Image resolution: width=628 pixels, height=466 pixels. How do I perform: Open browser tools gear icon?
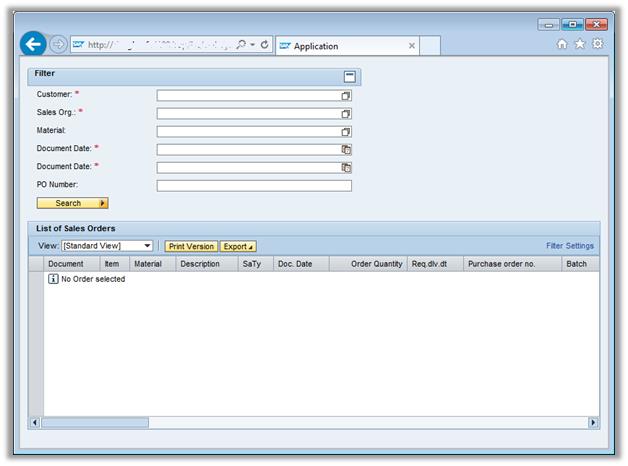(x=598, y=44)
